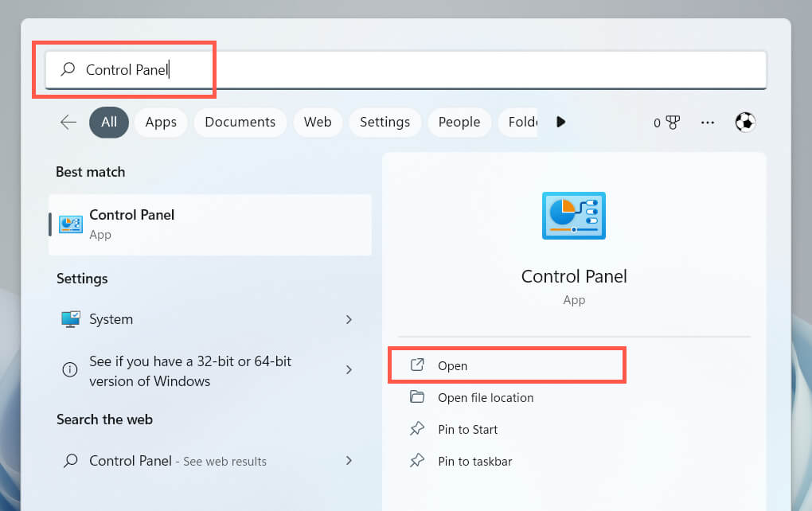The height and width of the screenshot is (511, 812).
Task: Pin Control Panel to taskbar
Action: [474, 462]
